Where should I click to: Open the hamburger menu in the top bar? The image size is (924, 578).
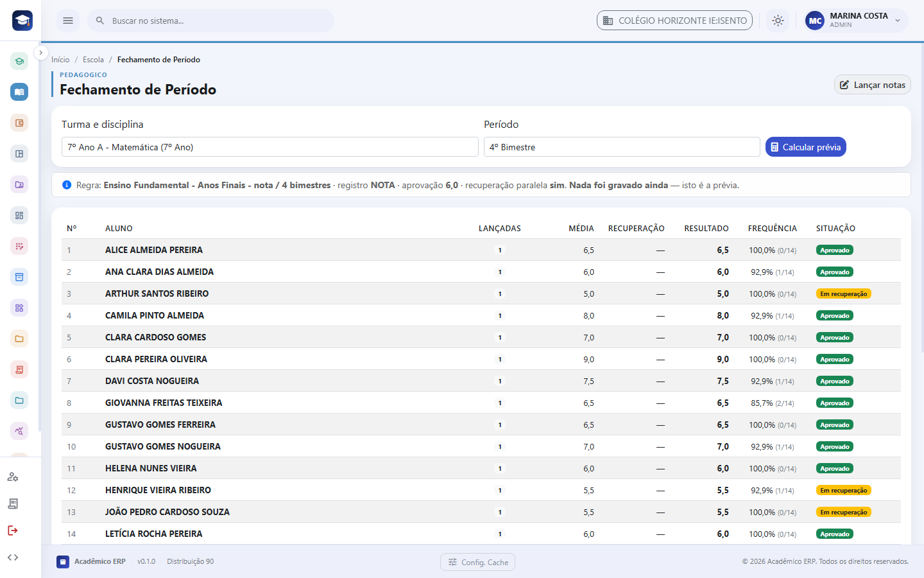pos(68,21)
